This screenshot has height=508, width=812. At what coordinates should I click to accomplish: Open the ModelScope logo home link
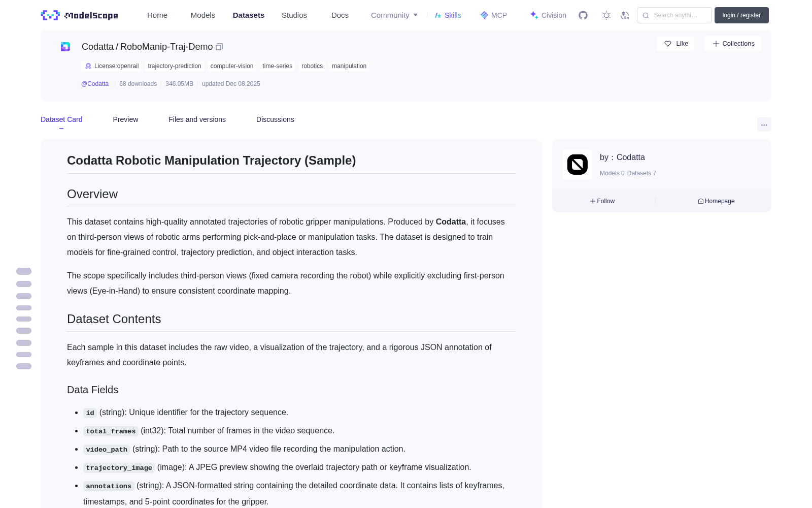80,15
